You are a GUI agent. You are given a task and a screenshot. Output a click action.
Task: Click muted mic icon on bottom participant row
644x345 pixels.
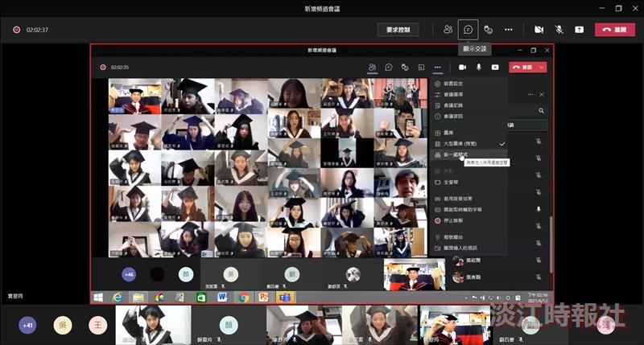(x=539, y=277)
